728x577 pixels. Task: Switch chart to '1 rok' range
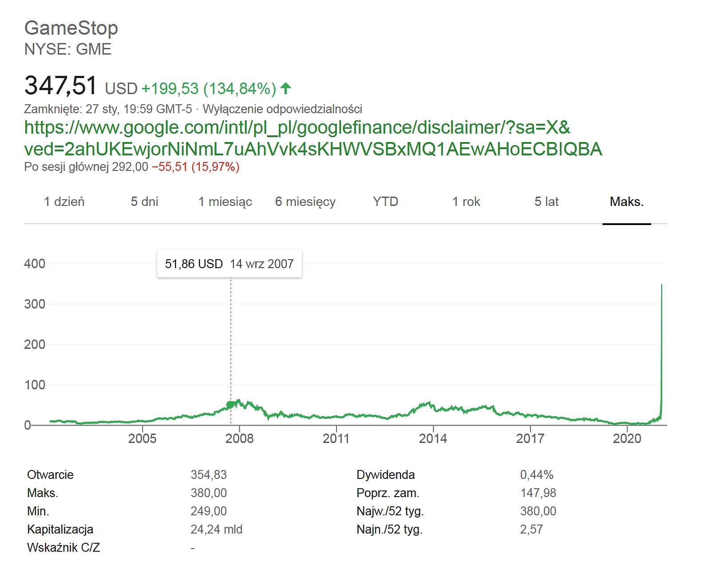click(466, 202)
